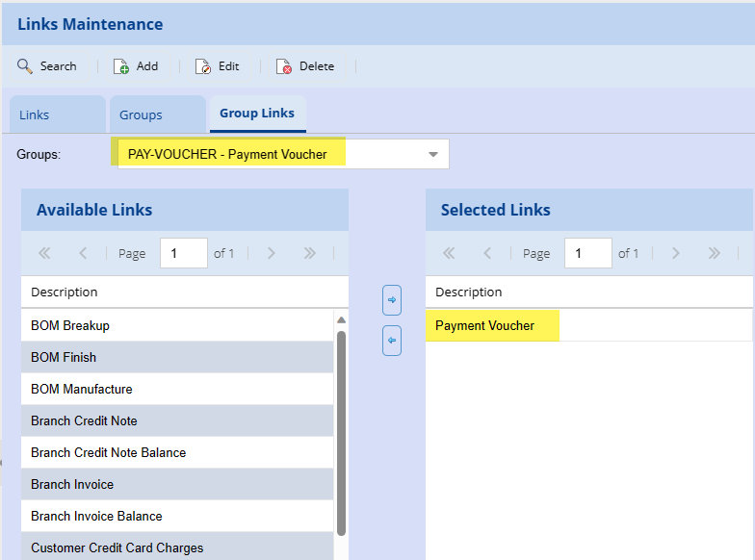Go to previous page of Selected Links
Viewport: 755px width, 560px height.
pyautogui.click(x=487, y=253)
